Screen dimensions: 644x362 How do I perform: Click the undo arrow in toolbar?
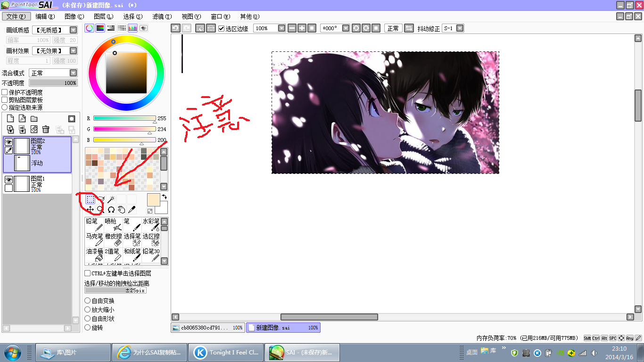tap(175, 28)
